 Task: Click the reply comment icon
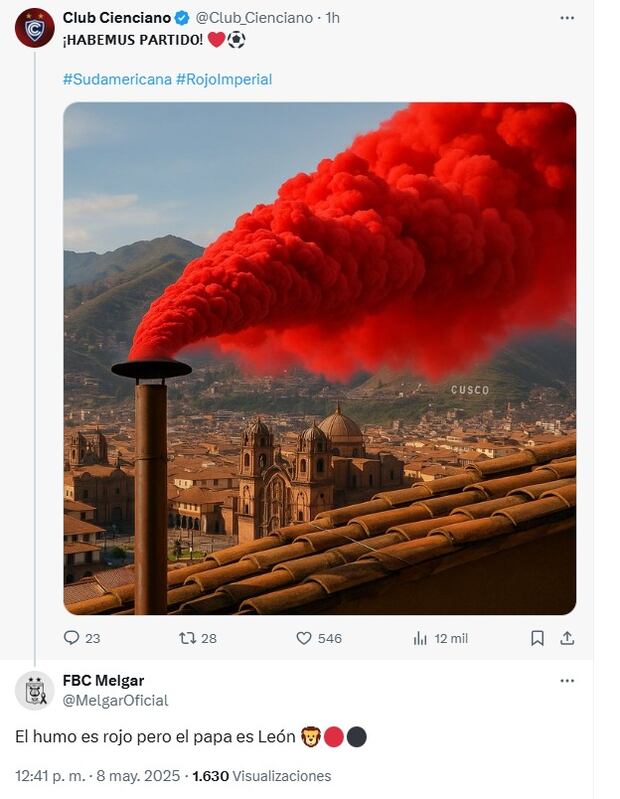pos(71,637)
